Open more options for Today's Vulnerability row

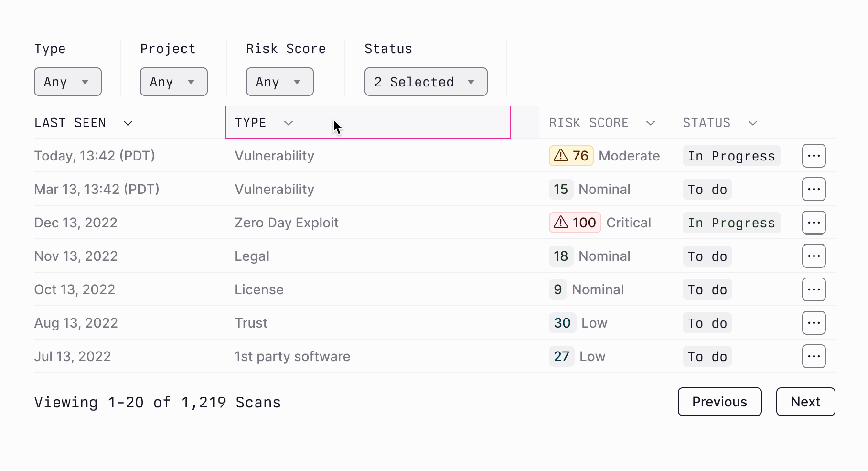813,156
